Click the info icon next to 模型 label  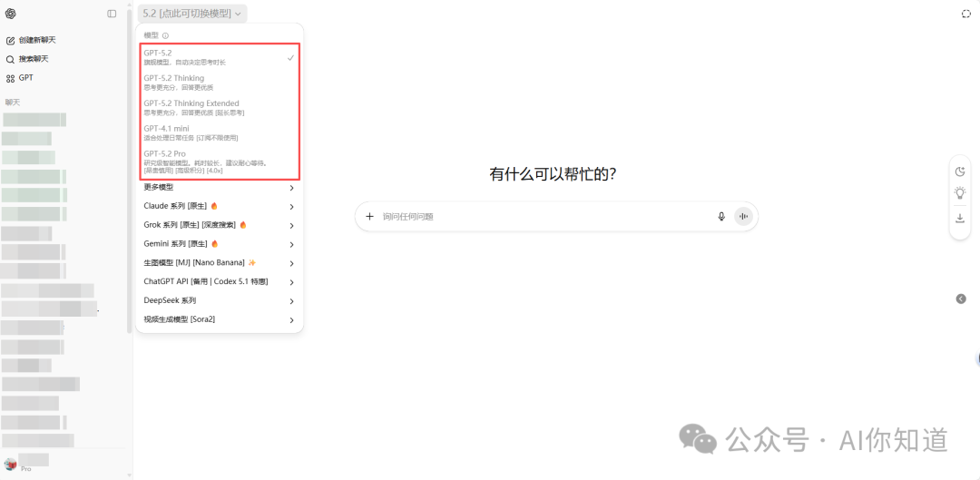click(165, 35)
